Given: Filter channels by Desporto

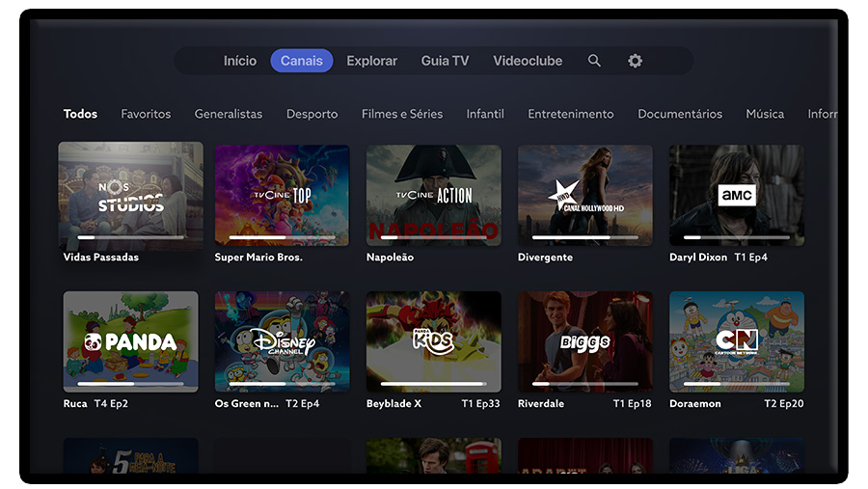Looking at the screenshot, I should tap(312, 114).
